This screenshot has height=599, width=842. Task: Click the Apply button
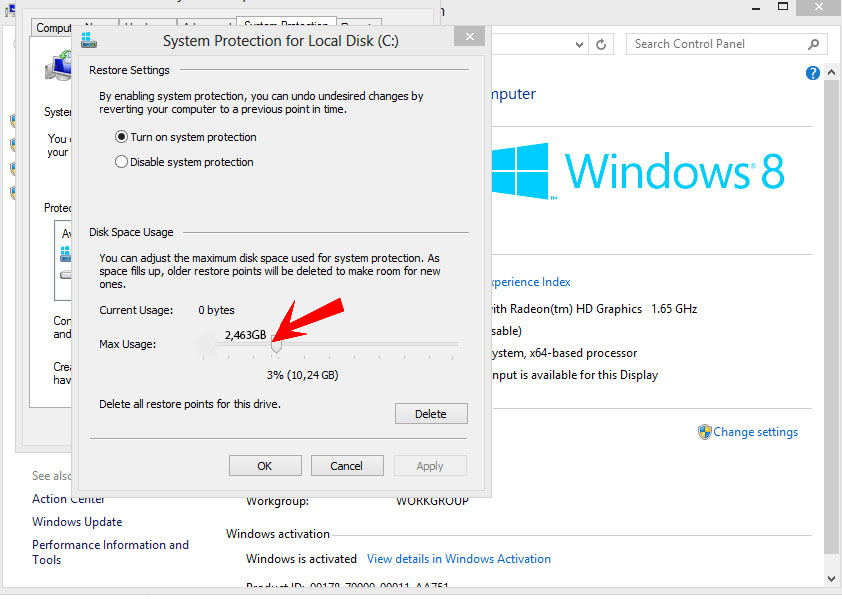coord(430,466)
